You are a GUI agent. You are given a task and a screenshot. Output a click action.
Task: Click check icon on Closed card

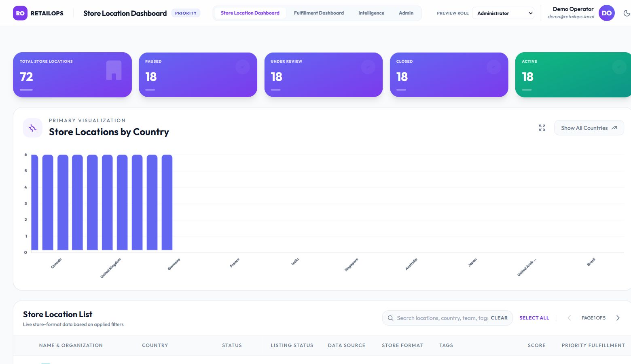tap(493, 67)
